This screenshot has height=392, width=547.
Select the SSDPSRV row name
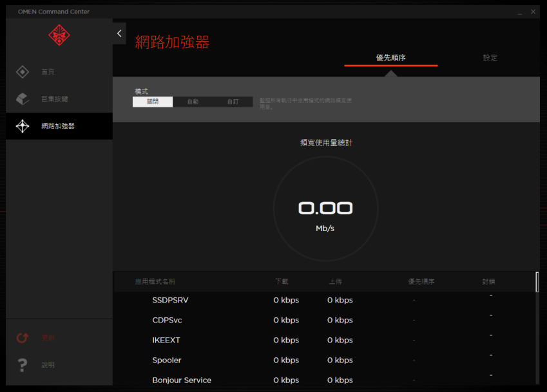170,300
